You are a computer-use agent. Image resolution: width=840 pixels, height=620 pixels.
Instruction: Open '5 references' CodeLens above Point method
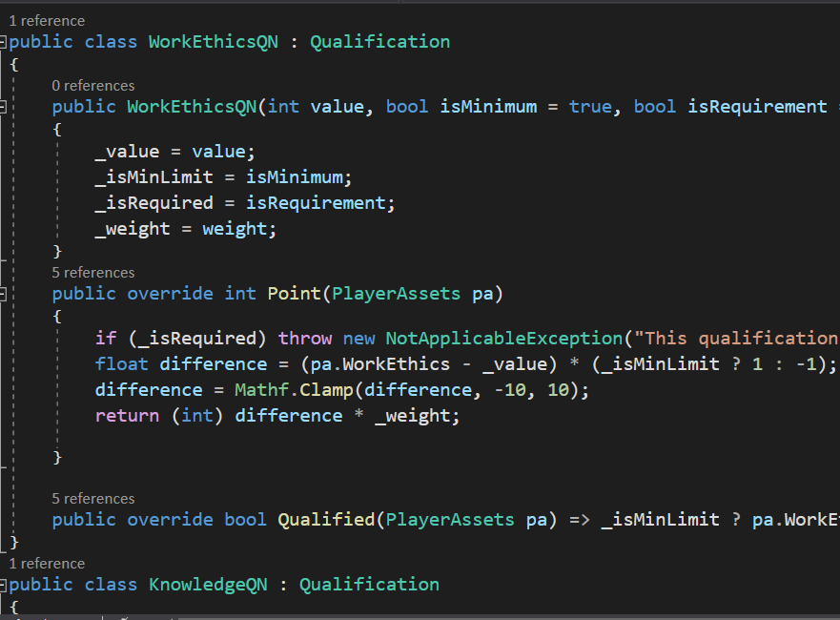pyautogui.click(x=93, y=273)
